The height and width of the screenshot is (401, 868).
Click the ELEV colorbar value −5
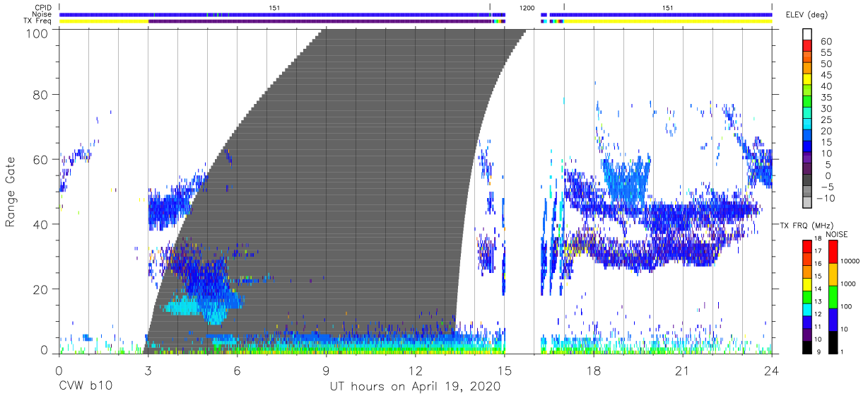click(826, 187)
